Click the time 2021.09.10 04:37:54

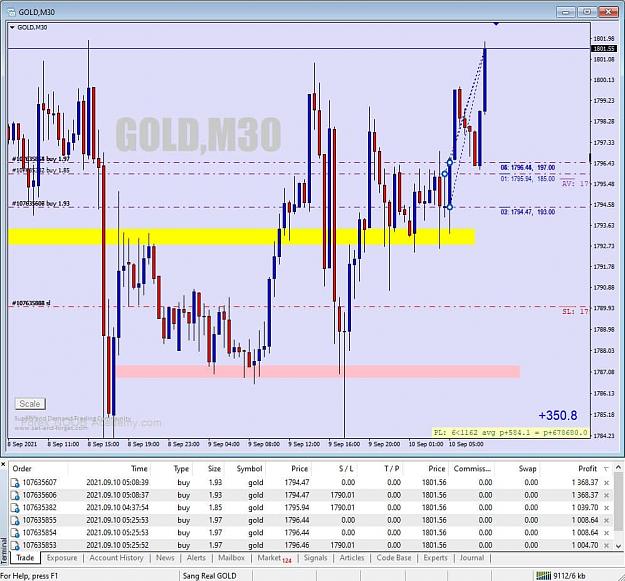point(117,508)
